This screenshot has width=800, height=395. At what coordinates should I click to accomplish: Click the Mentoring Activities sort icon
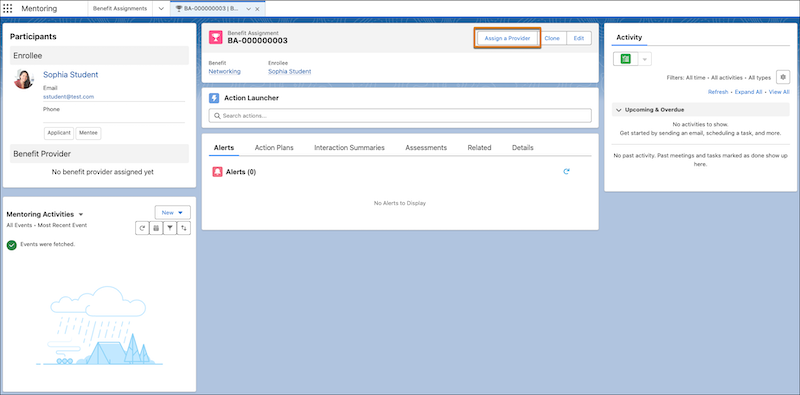tap(184, 228)
